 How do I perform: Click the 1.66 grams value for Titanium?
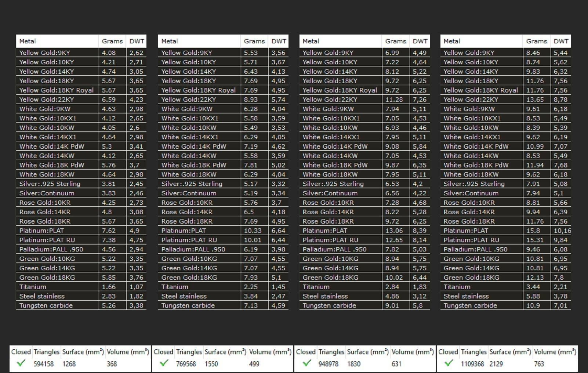(109, 287)
